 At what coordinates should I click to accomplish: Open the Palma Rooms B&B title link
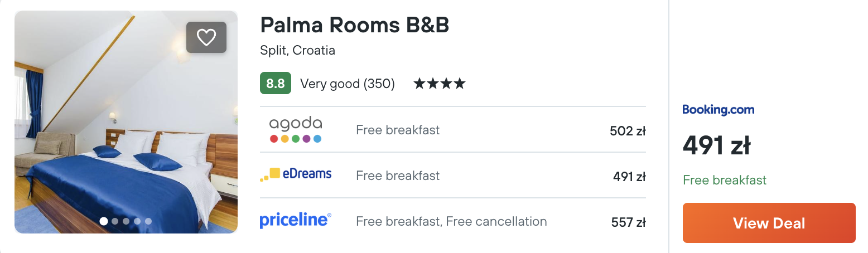(355, 25)
